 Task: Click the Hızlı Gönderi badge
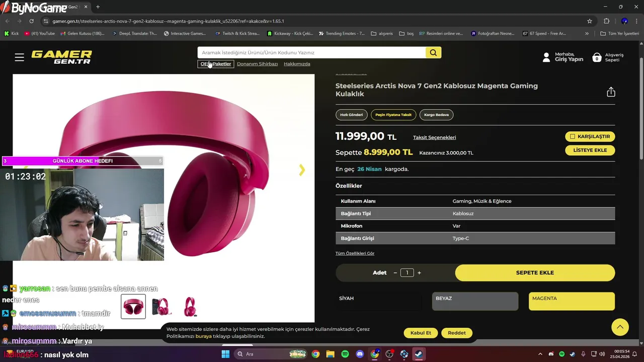click(x=351, y=115)
